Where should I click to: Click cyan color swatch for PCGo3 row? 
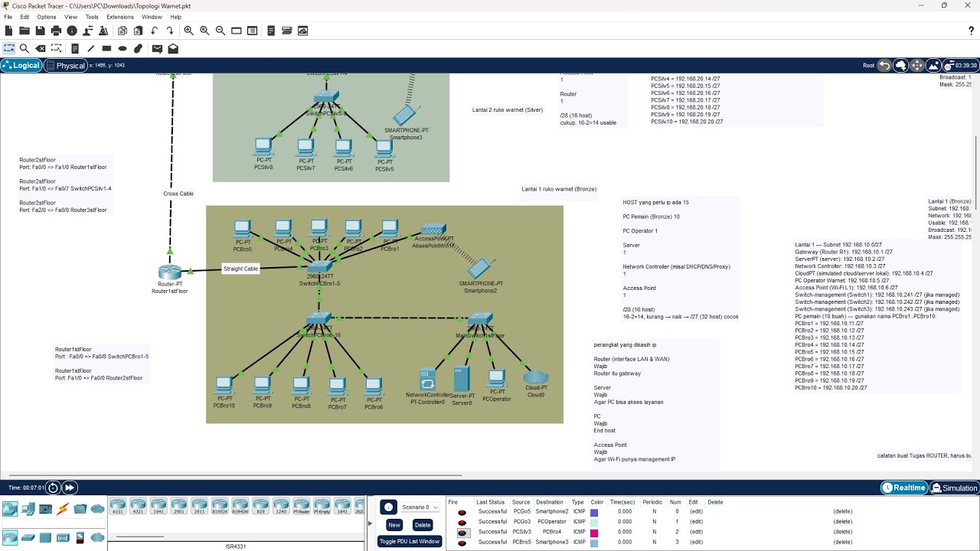[594, 522]
